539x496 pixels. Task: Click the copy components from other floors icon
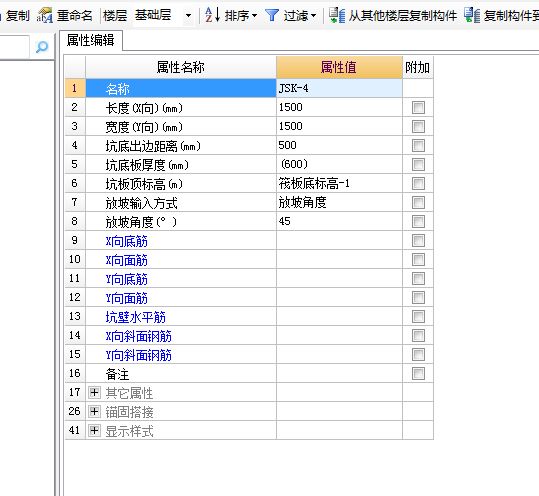pos(337,15)
